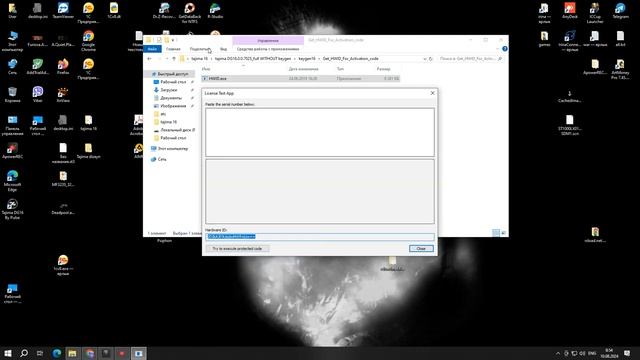Screen dimensions: 640x360
Task: Open Документы in navigation pane
Action: [x=171, y=98]
